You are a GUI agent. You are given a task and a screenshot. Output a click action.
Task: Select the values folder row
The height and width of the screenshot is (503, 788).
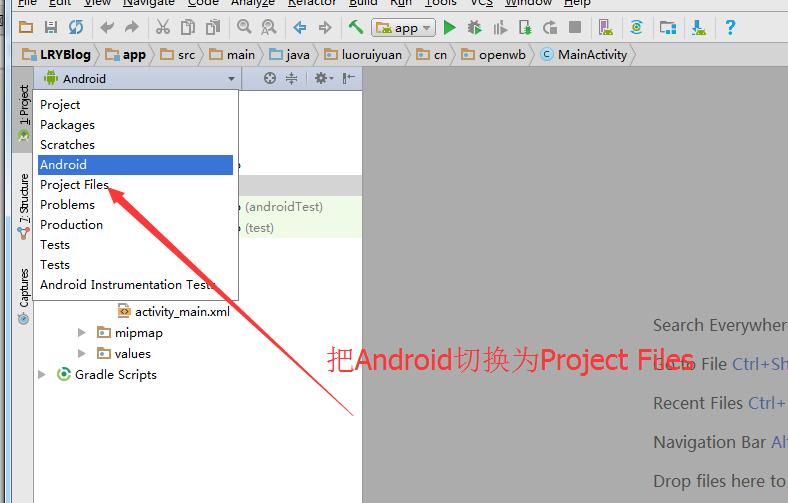(124, 354)
